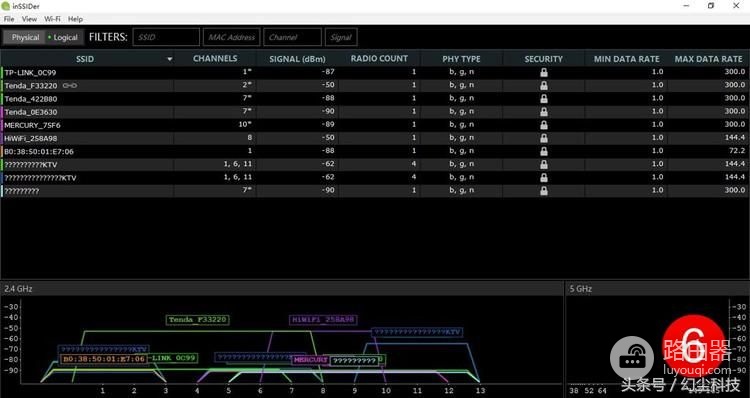Click the MAC Address filter field
This screenshot has width=750, height=398.
click(232, 37)
